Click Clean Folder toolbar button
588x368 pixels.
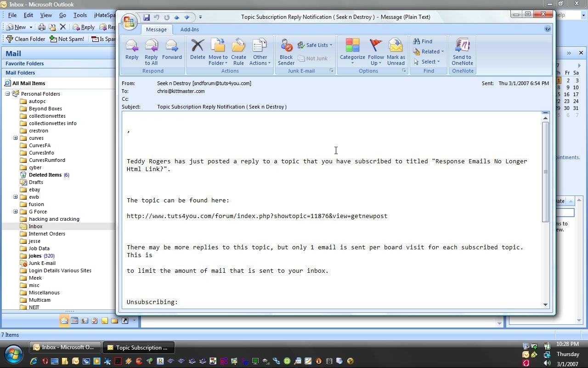(25, 39)
